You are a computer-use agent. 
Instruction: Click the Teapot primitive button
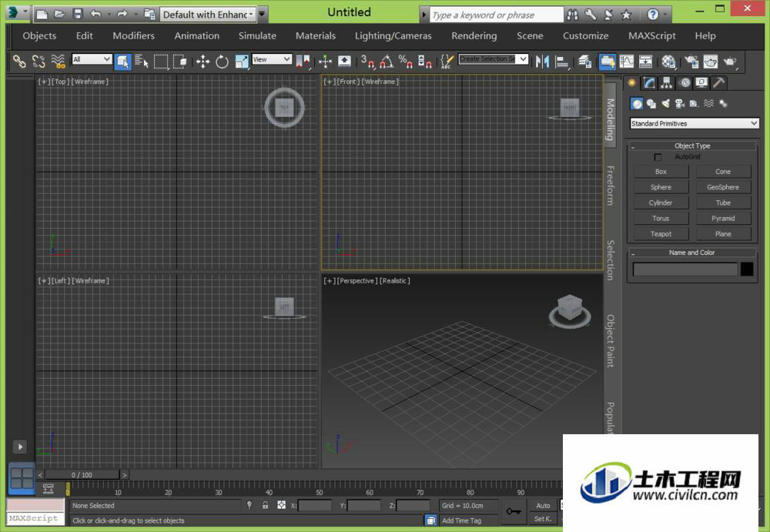(661, 234)
